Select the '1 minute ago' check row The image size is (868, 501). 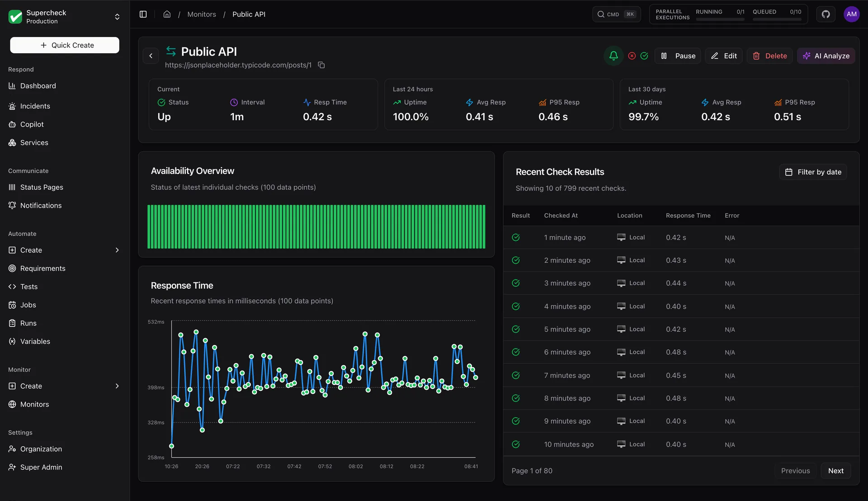point(681,237)
